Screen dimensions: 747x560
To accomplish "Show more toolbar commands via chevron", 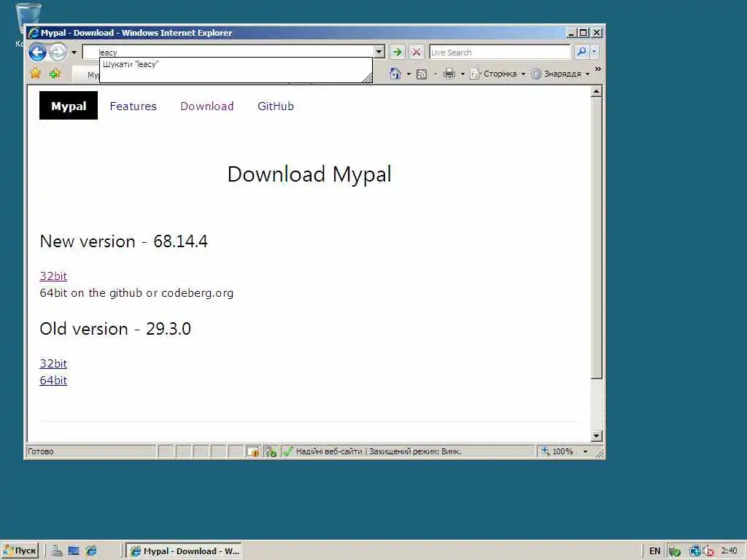I will coord(598,69).
